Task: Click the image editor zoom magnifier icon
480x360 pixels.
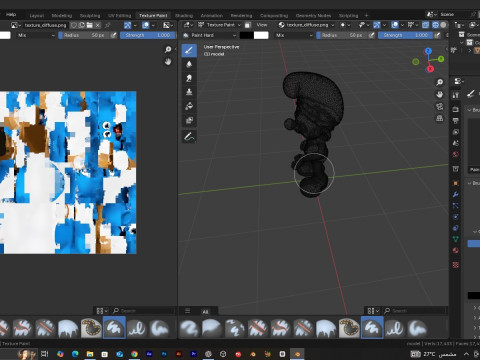Action: pos(168,50)
